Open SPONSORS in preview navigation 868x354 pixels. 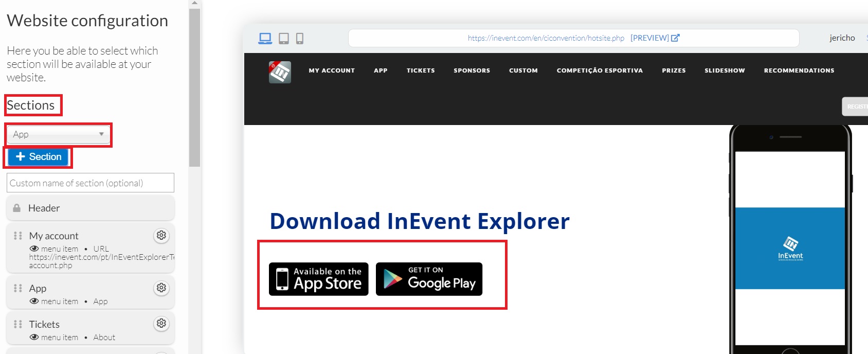(472, 70)
